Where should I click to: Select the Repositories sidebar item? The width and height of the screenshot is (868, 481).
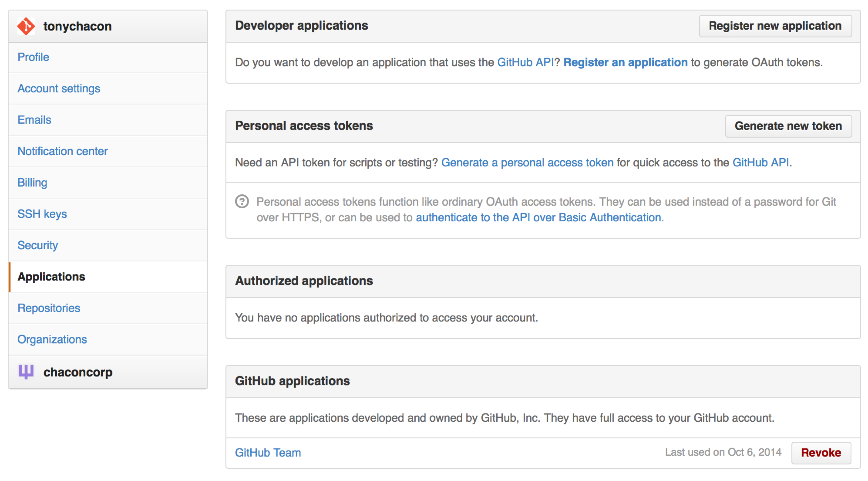coord(49,308)
